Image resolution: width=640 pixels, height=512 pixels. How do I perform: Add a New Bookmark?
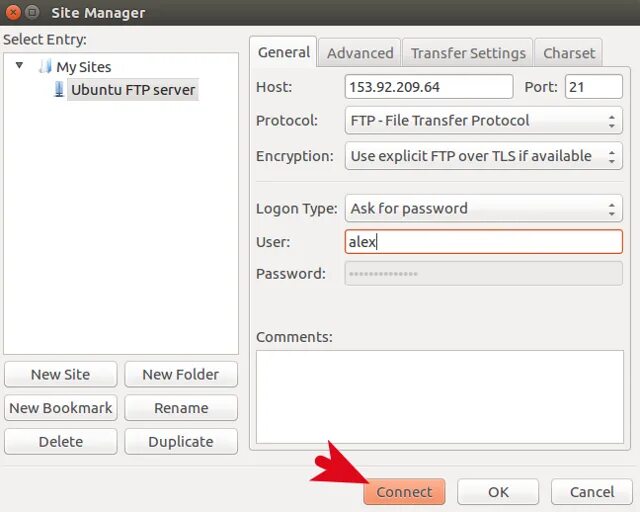60,408
